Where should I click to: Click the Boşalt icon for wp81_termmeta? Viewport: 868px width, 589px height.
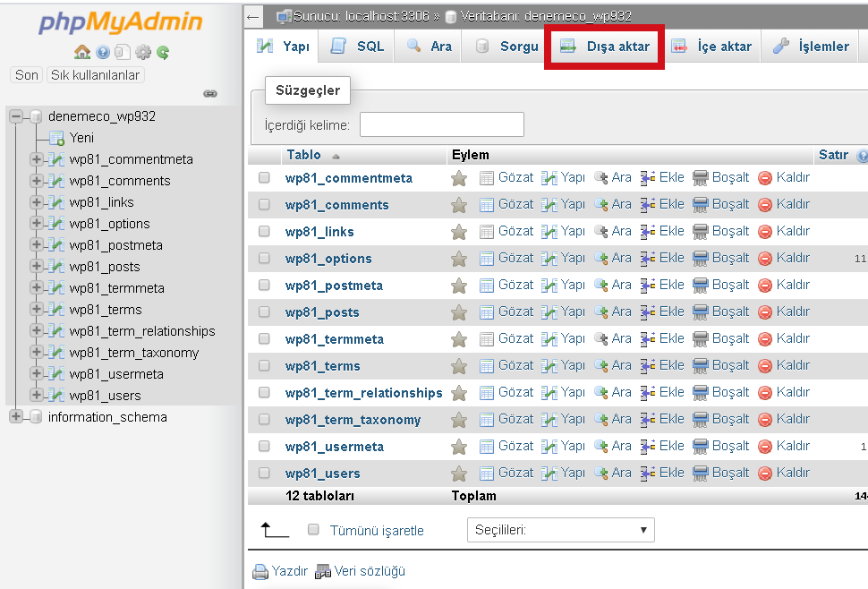pos(701,338)
